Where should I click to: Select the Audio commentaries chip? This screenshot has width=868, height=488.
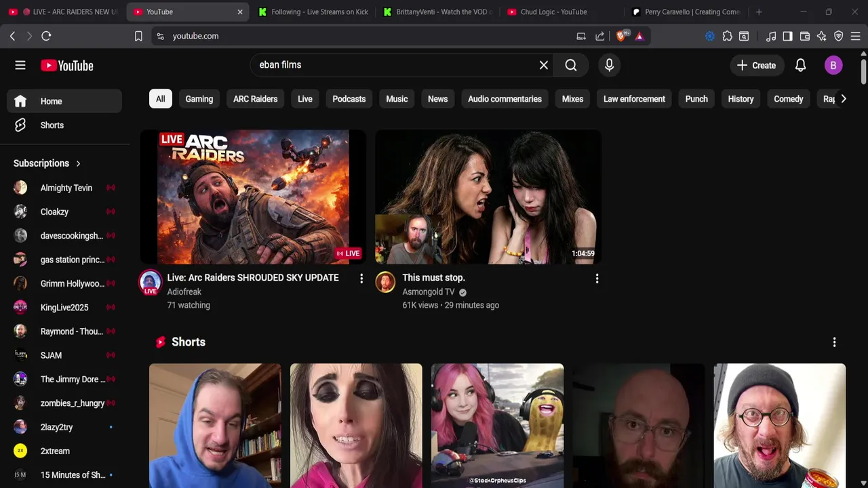click(x=505, y=99)
